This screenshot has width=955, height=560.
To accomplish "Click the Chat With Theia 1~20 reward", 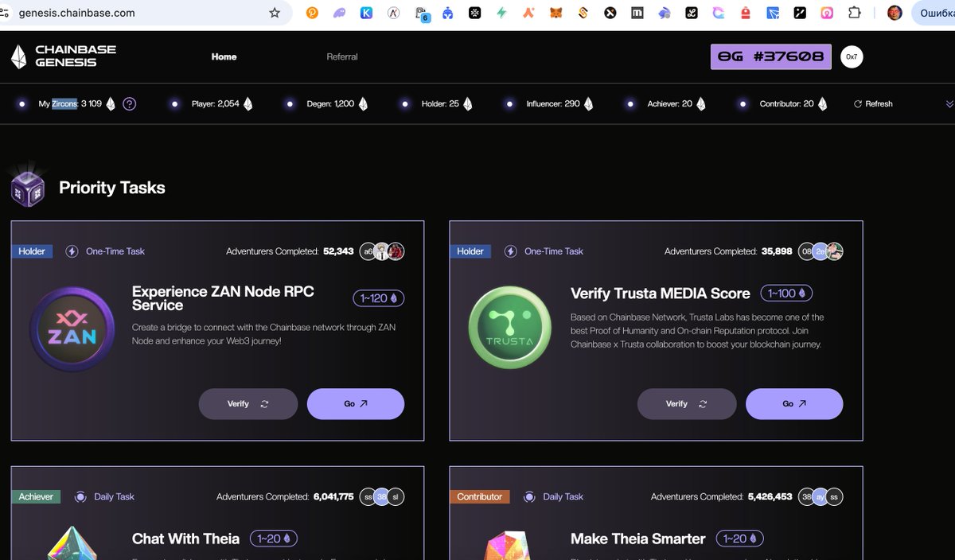I will pyautogui.click(x=274, y=539).
